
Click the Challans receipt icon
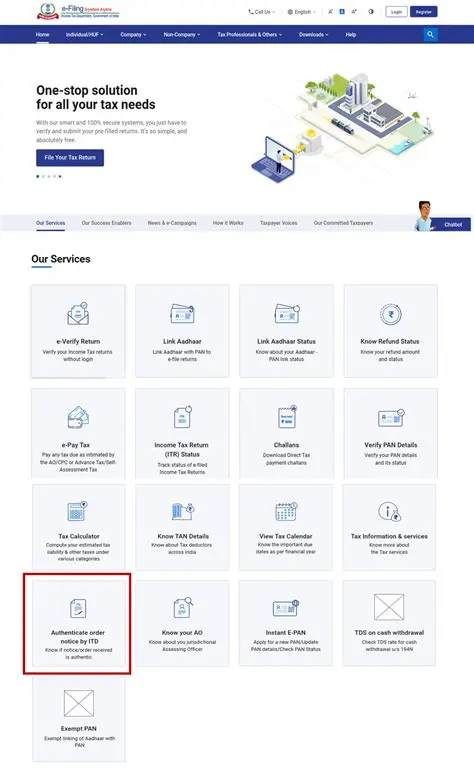click(287, 417)
